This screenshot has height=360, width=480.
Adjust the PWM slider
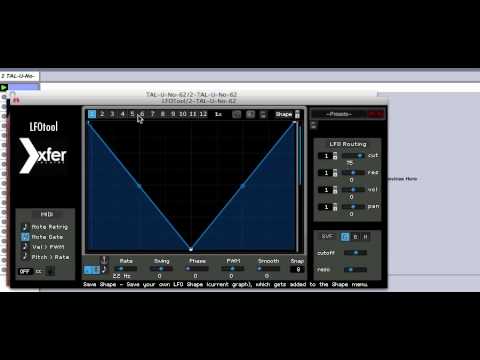(x=233, y=269)
